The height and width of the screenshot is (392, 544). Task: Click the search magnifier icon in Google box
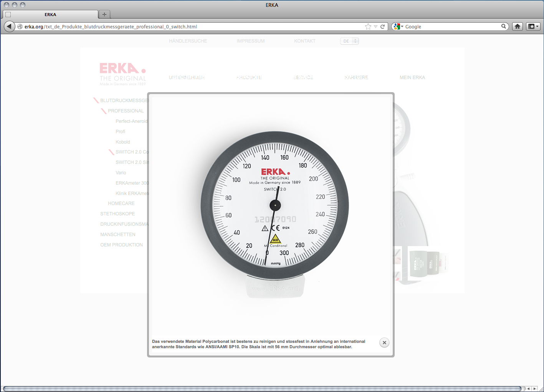(x=503, y=26)
